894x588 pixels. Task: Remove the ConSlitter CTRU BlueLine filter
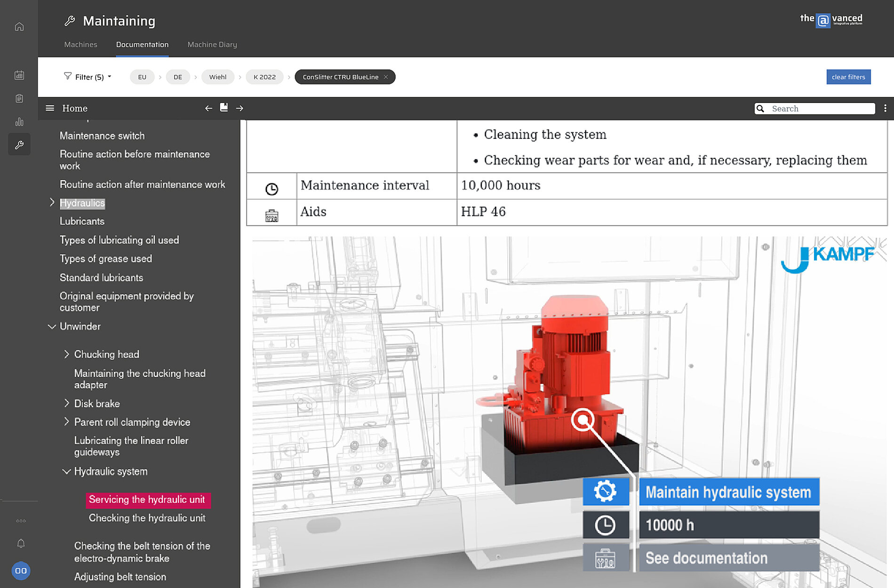pyautogui.click(x=386, y=77)
